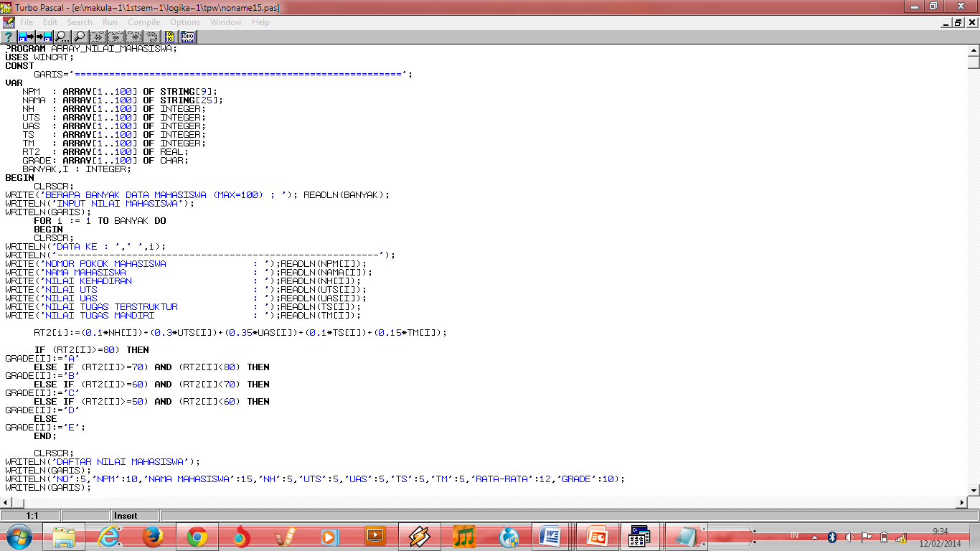Click the Undo green arrow toolbar icon
This screenshot has height=551, width=980.
pyautogui.click(x=151, y=37)
